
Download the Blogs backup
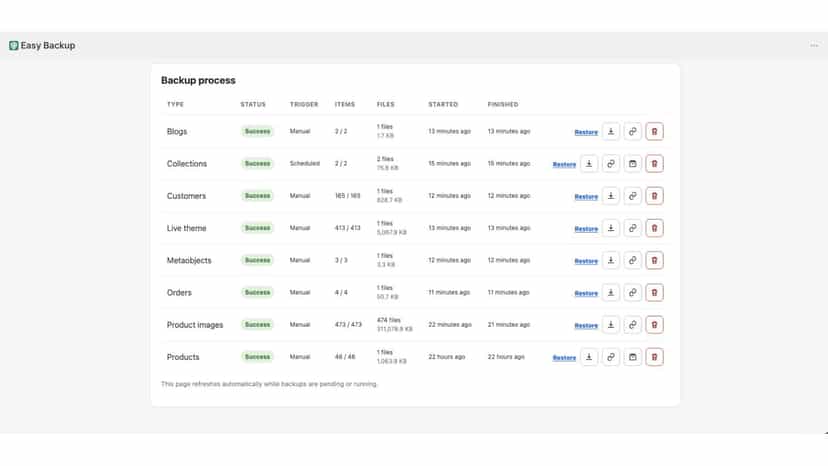click(610, 132)
